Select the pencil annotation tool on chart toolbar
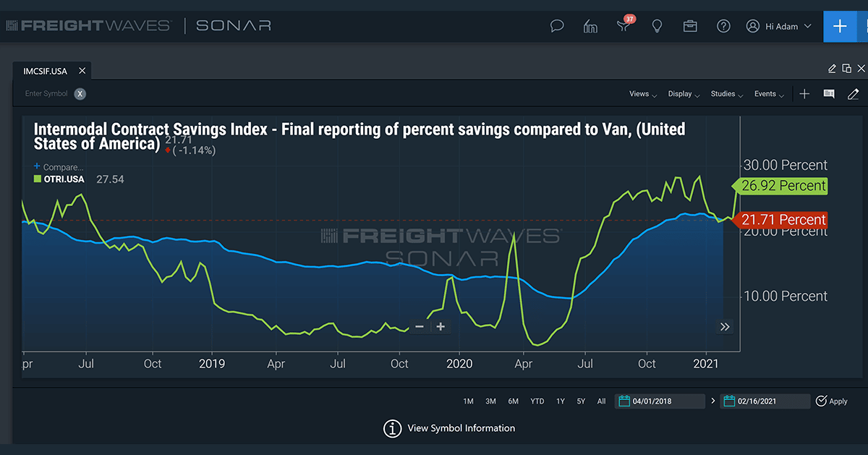 coord(853,93)
